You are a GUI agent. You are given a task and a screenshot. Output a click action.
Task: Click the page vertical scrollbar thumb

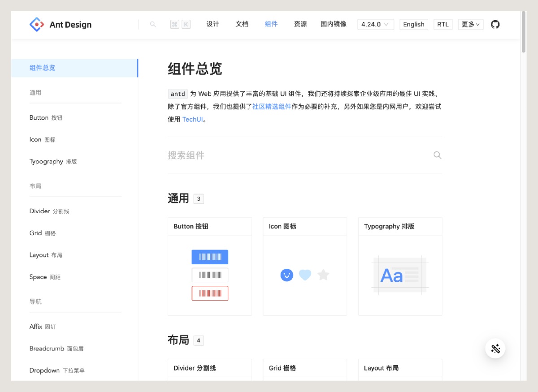click(523, 31)
